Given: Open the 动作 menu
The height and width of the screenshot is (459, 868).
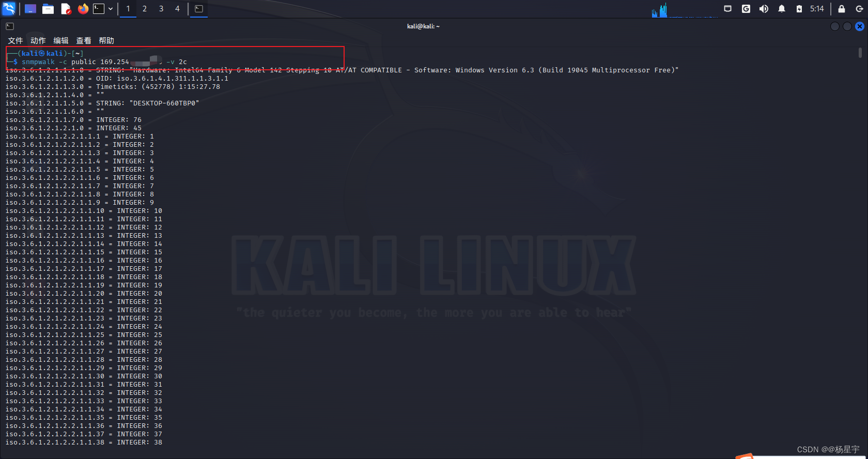Looking at the screenshot, I should [38, 40].
